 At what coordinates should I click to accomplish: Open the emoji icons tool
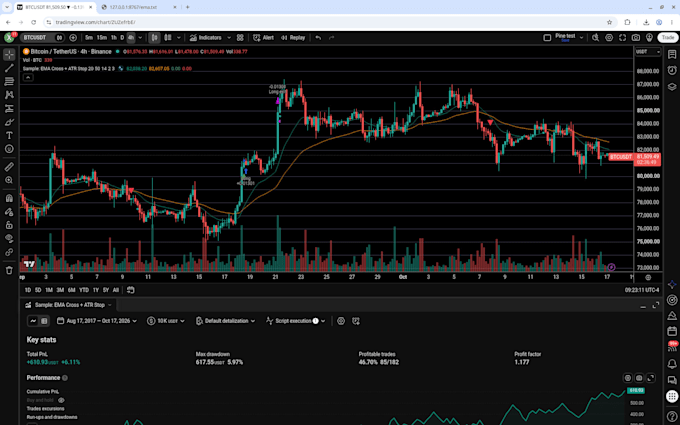click(x=9, y=149)
